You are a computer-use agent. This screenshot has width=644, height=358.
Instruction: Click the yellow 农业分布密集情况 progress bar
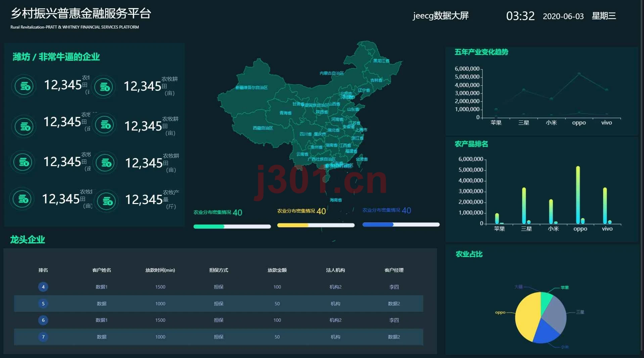[316, 225]
